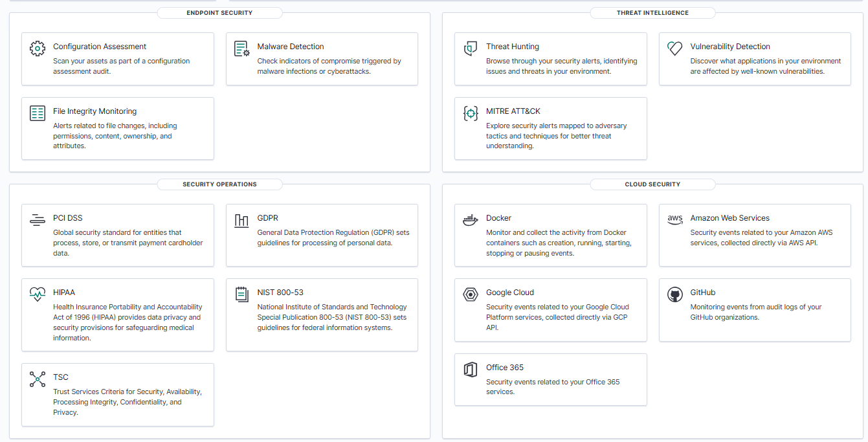Click the Malware Detection document-gear icon
The height and width of the screenshot is (442, 868).
[x=242, y=49]
